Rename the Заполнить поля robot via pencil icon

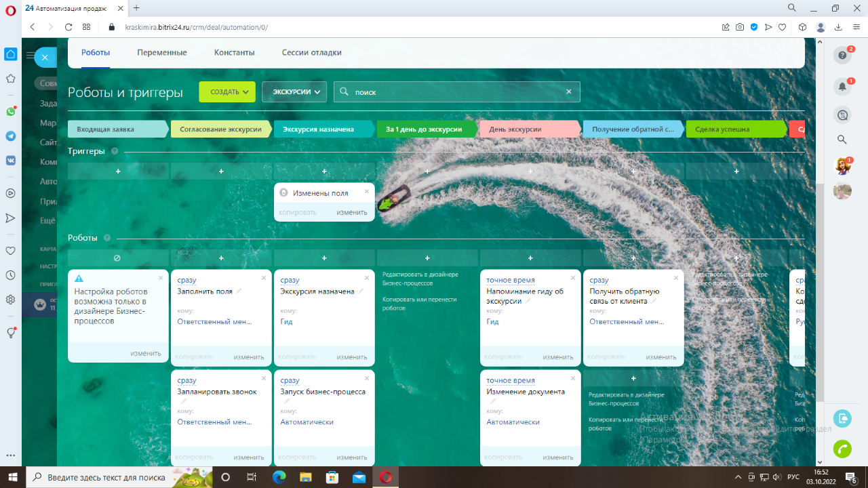(239, 291)
